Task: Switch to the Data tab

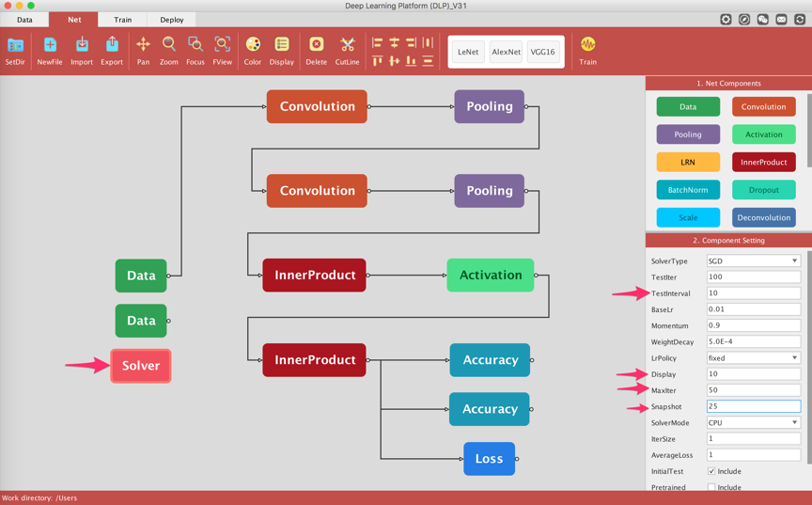Action: coord(24,20)
